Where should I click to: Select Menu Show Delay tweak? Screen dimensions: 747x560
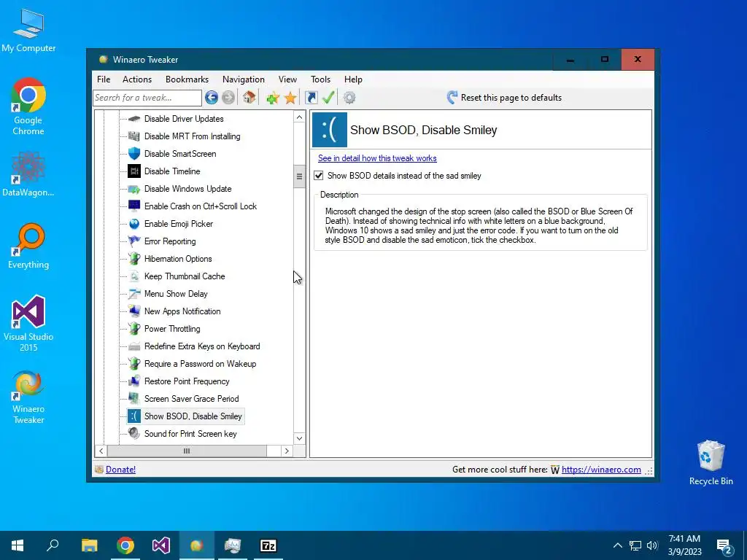tap(176, 294)
